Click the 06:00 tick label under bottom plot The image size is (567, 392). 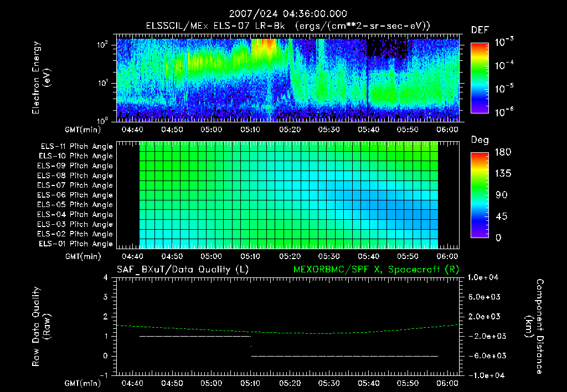click(447, 383)
